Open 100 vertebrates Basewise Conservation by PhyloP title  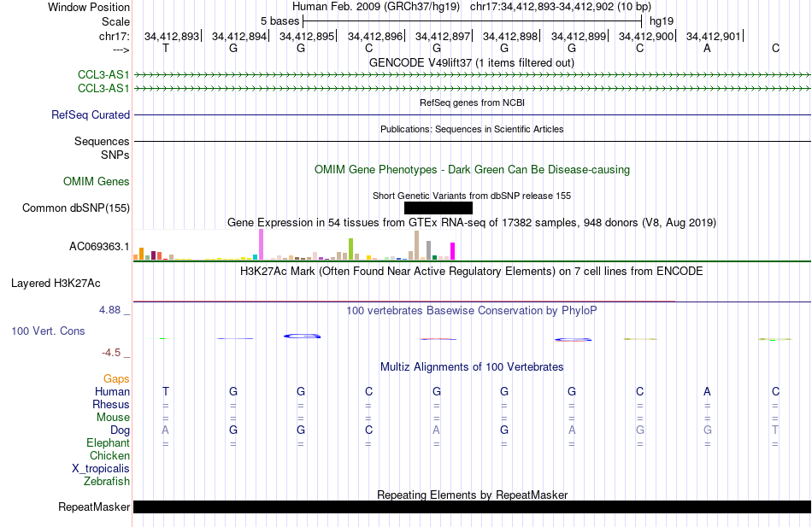pos(472,311)
